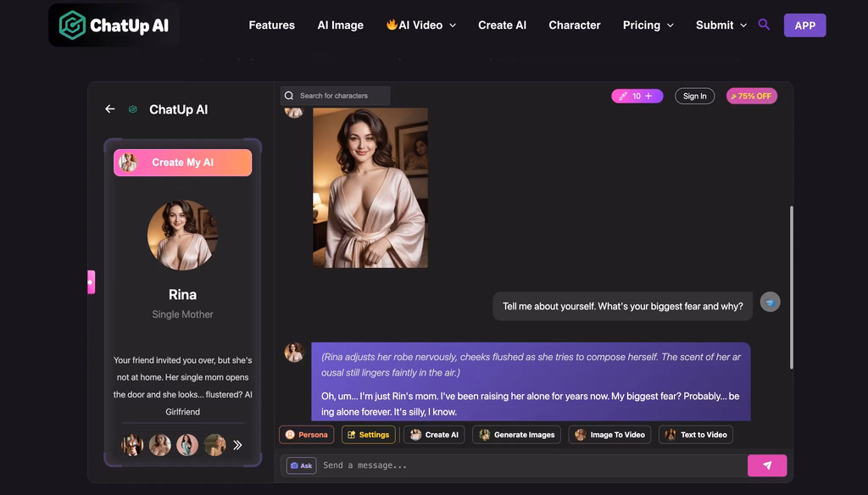
Task: Click Rina's small avatar beside her reply
Action: point(294,352)
